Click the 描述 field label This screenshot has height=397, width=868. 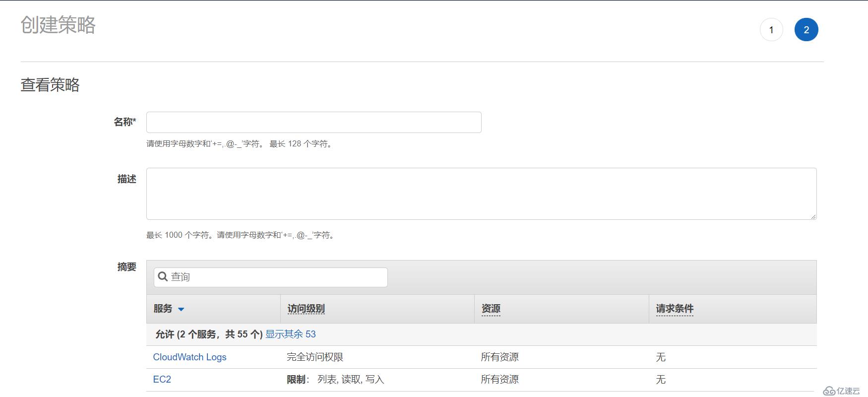pos(127,179)
